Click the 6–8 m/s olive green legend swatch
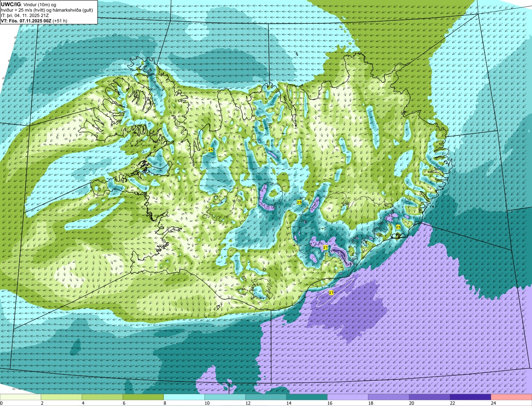This screenshot has width=532, height=406. 143,397
